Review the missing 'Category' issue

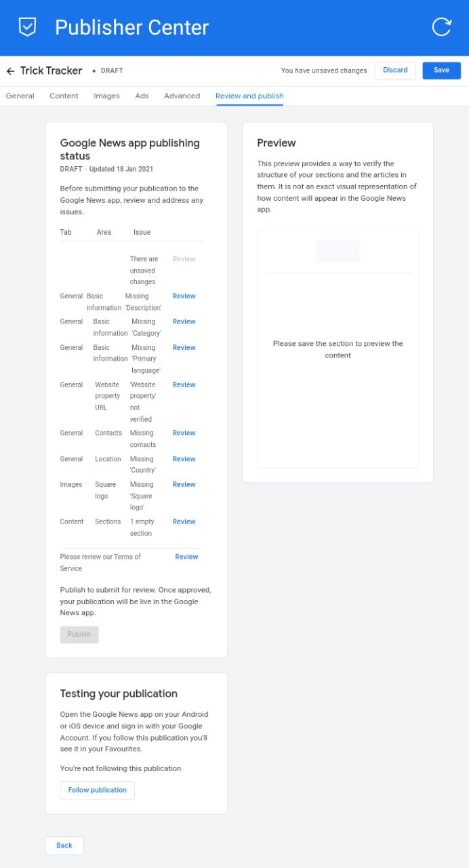pos(184,322)
